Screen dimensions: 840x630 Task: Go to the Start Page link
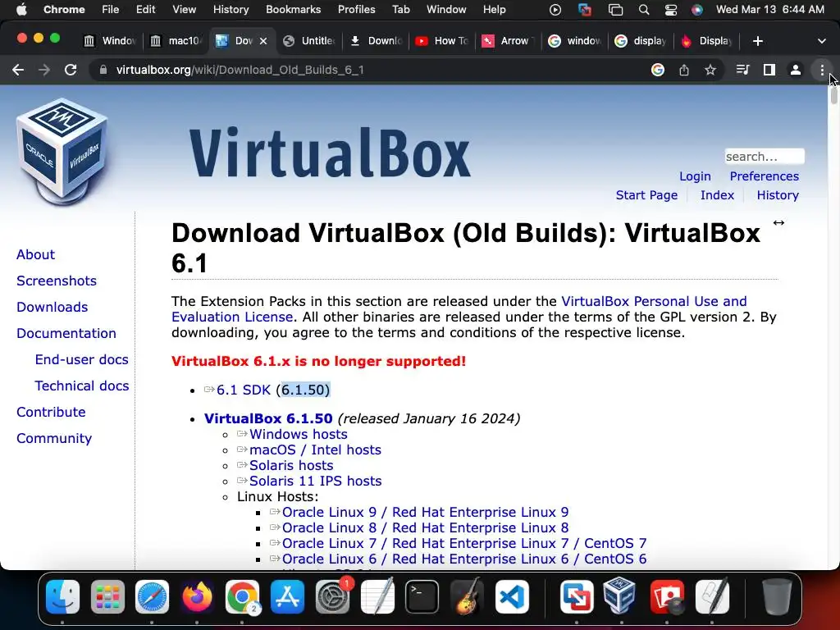(x=646, y=195)
